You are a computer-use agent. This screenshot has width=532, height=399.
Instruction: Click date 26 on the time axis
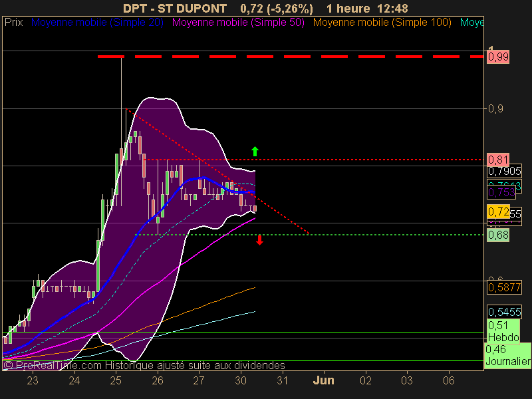point(158,380)
